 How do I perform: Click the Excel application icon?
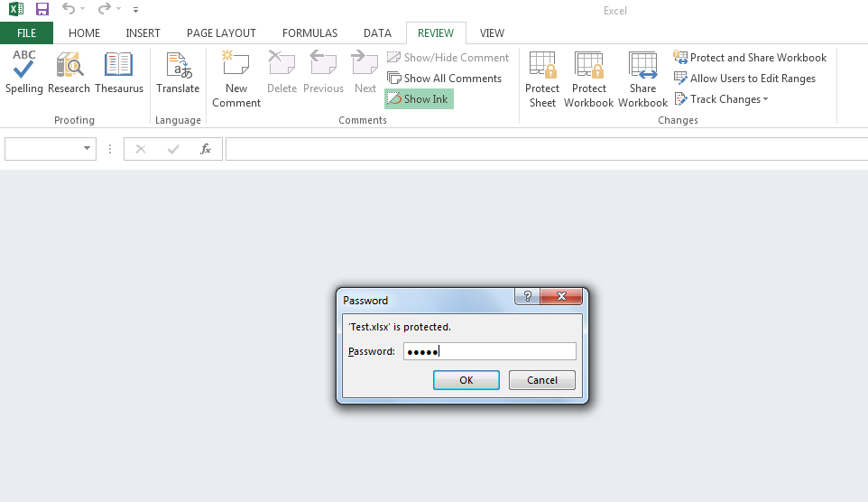click(x=16, y=9)
